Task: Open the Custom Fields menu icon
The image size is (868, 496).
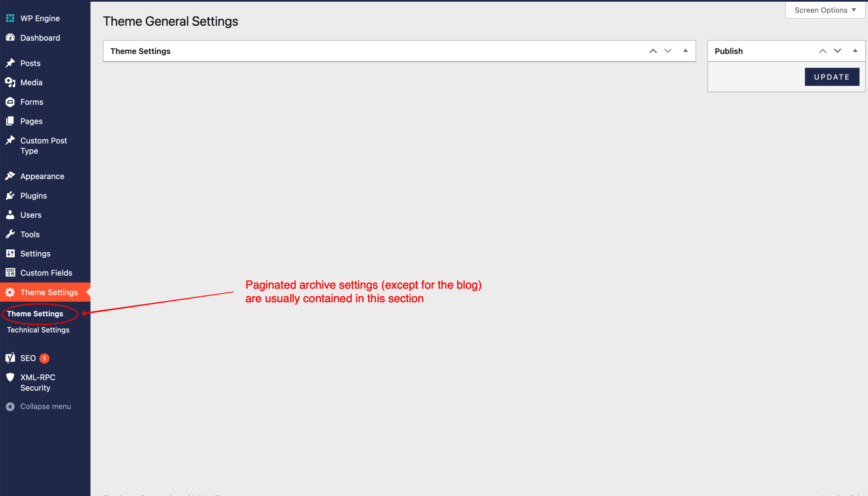Action: (10, 273)
